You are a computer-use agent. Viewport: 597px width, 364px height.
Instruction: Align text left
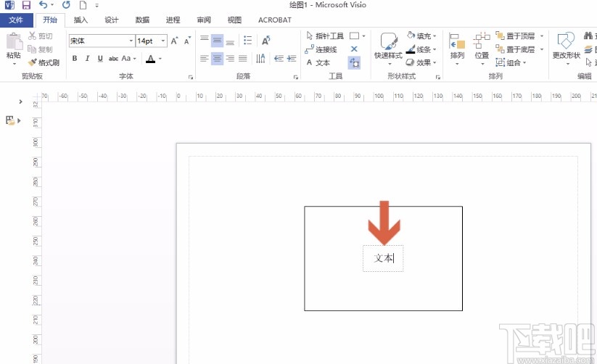coord(205,58)
